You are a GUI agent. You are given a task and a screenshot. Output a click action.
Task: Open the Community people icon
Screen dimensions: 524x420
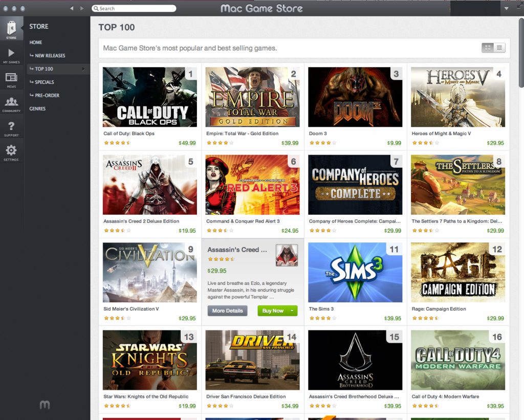point(11,102)
